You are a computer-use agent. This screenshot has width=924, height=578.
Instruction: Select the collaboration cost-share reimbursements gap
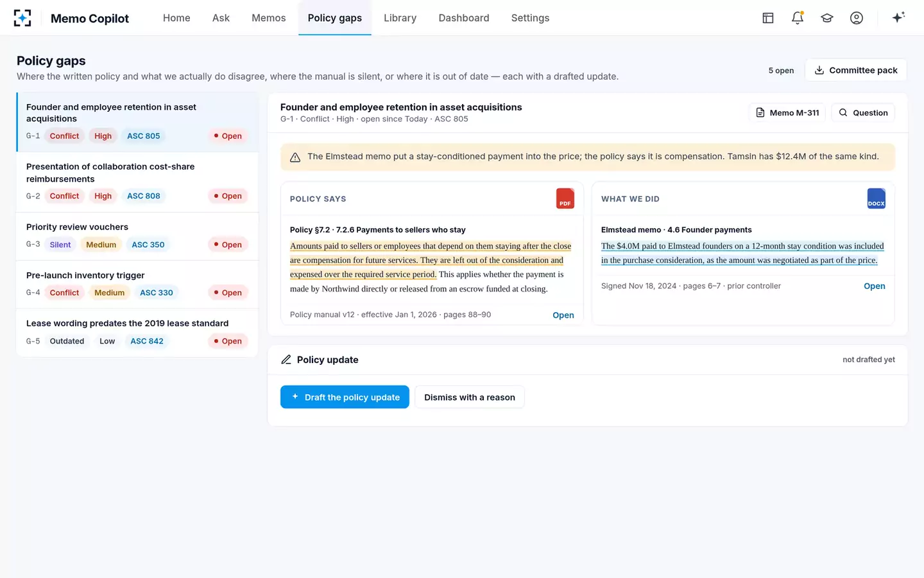[x=137, y=182]
